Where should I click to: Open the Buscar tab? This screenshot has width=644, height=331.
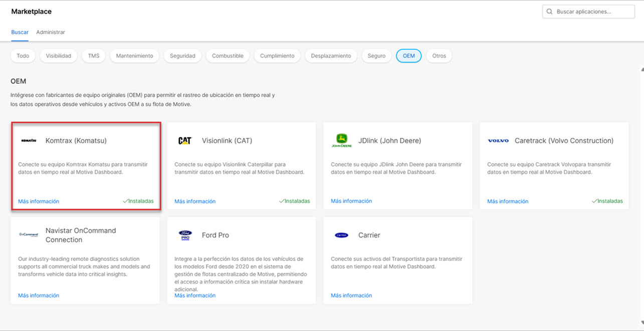(x=20, y=32)
